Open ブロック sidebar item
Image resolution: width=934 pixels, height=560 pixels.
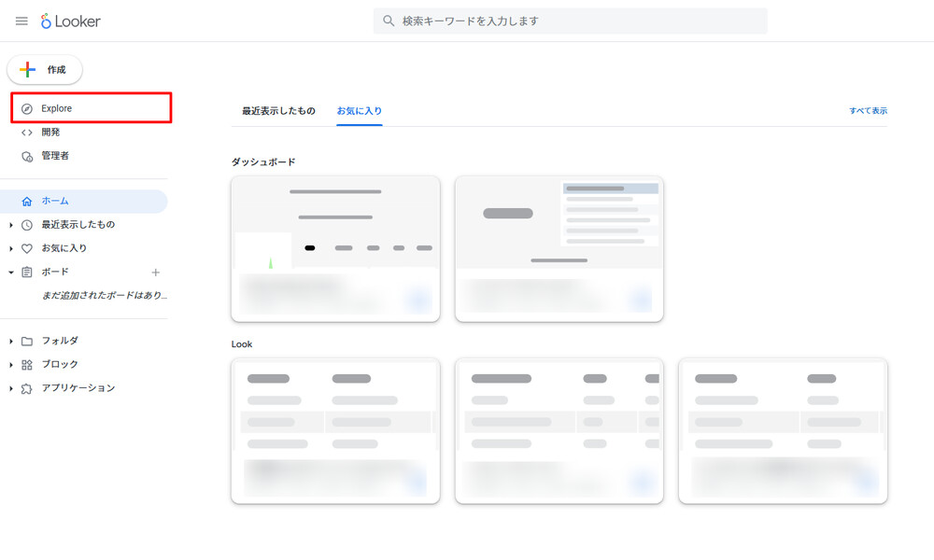coord(60,364)
